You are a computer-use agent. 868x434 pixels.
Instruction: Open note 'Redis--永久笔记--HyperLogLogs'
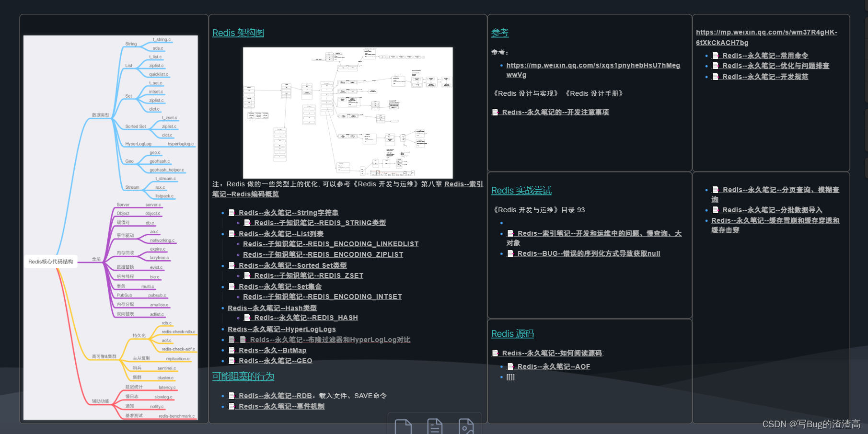tap(282, 329)
